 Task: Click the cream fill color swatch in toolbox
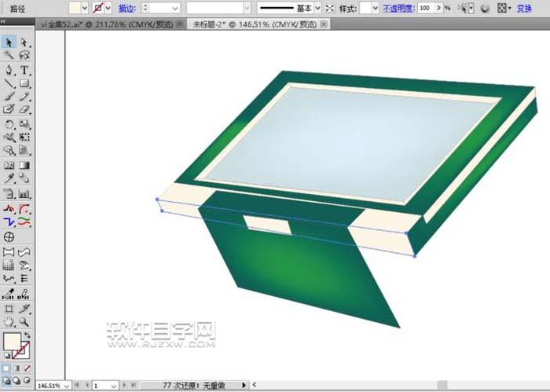(11, 341)
